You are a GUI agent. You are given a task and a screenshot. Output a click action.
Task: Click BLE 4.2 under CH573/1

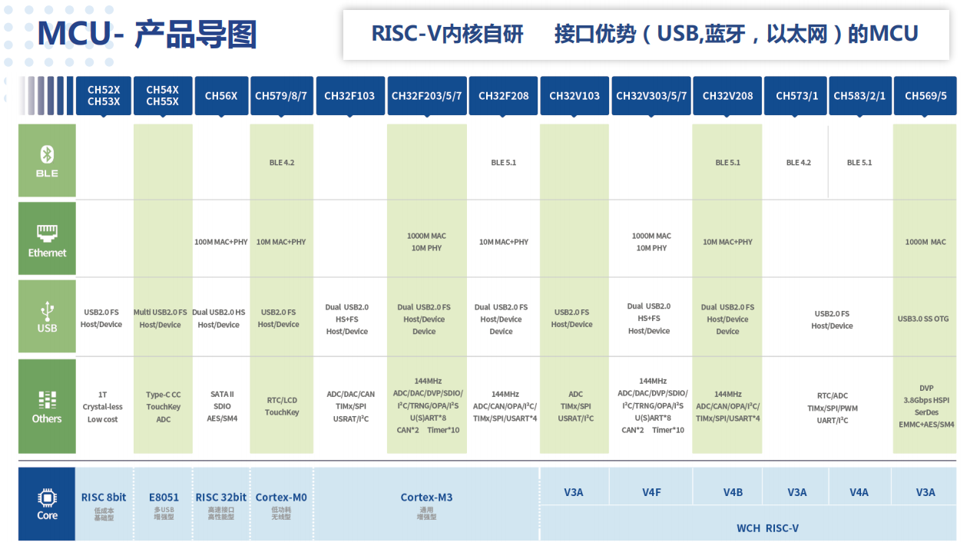798,163
